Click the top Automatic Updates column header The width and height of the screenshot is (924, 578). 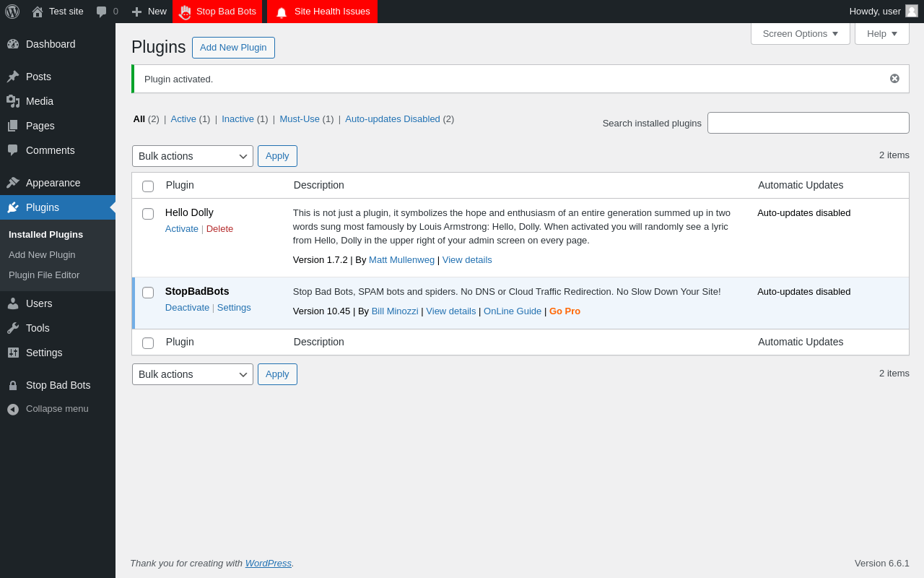[801, 185]
